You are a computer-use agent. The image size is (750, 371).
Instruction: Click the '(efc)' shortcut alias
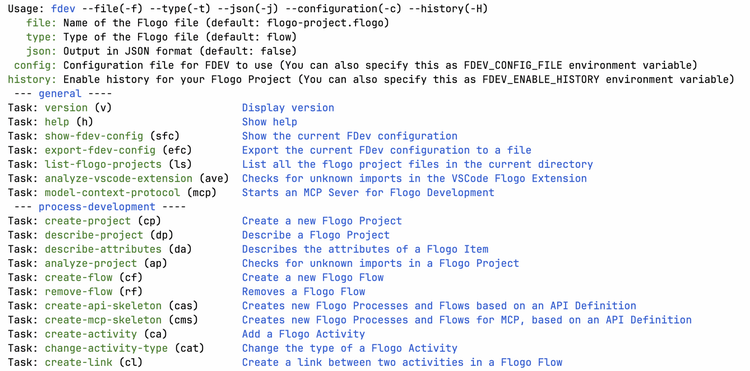pyautogui.click(x=176, y=150)
